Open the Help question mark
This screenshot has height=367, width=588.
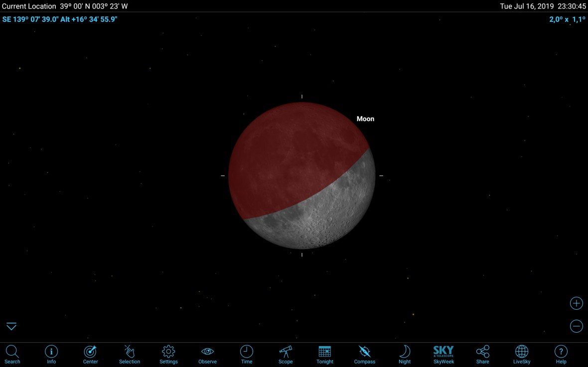point(561,354)
